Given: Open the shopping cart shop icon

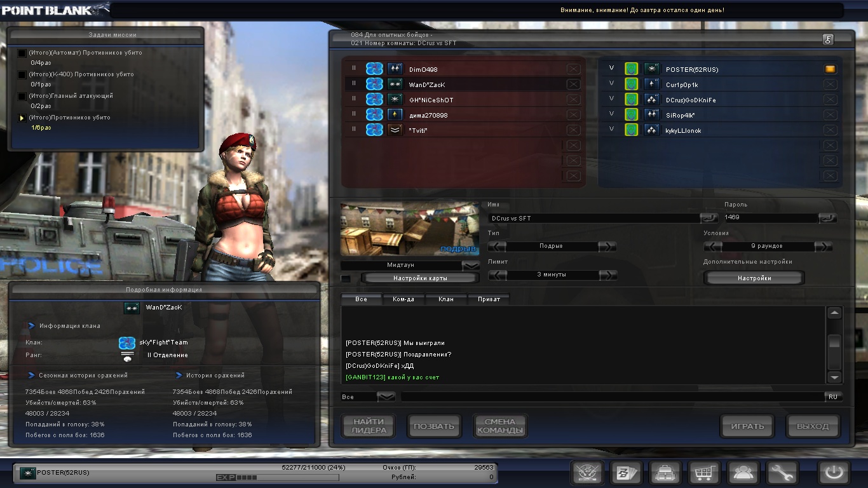Looking at the screenshot, I should point(704,473).
